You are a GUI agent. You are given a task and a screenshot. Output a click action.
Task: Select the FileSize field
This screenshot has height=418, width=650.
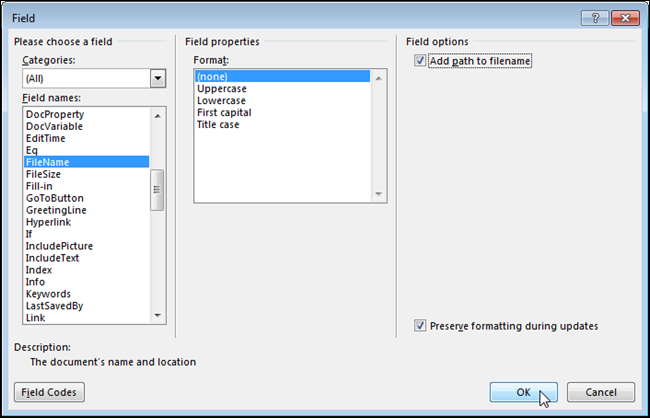click(x=44, y=174)
